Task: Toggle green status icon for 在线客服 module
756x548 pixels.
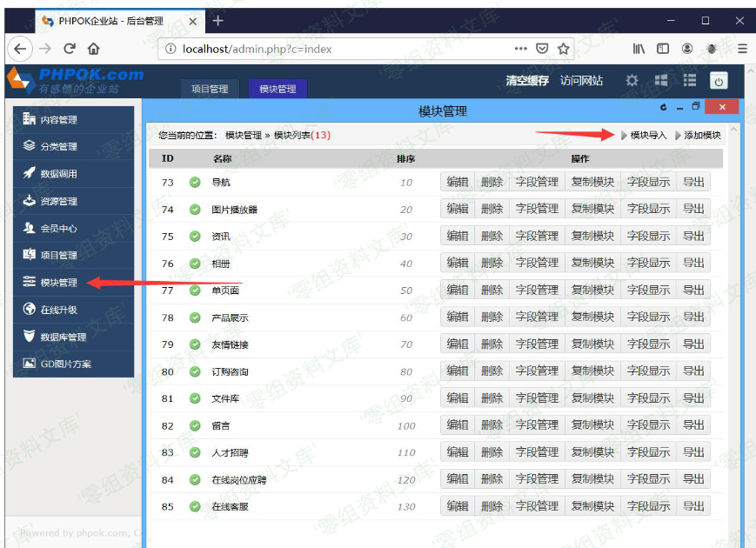Action: click(x=195, y=506)
